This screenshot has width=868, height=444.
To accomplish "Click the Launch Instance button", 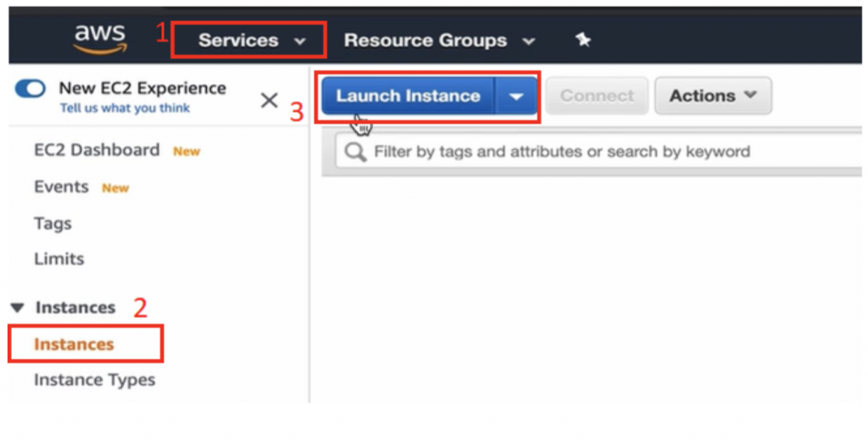I will [408, 96].
